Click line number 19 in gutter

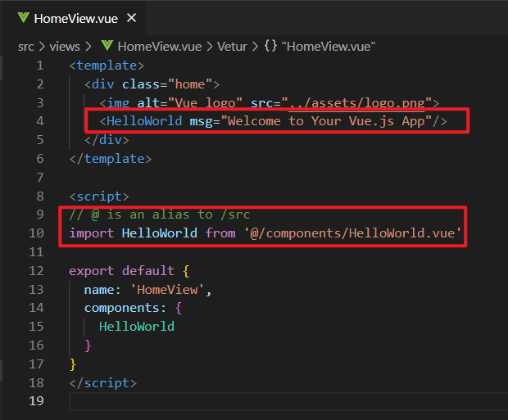[x=36, y=401]
